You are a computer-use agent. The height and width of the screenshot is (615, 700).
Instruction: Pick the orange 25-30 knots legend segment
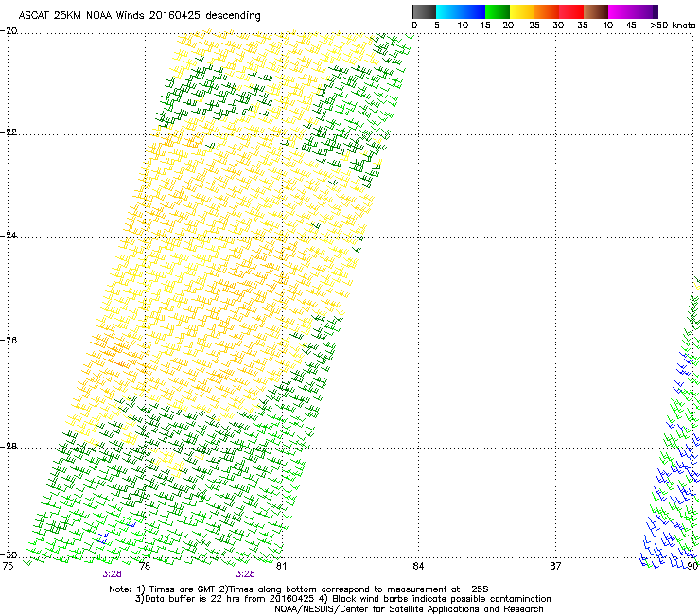tap(547, 11)
